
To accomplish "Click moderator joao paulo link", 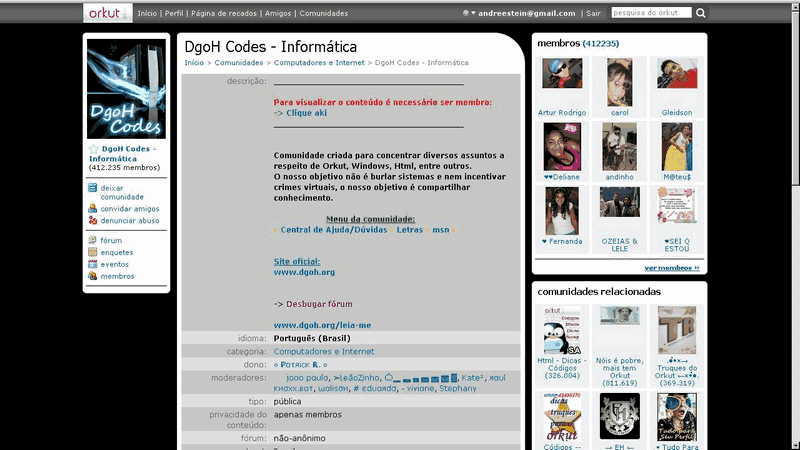I will coord(307,378).
